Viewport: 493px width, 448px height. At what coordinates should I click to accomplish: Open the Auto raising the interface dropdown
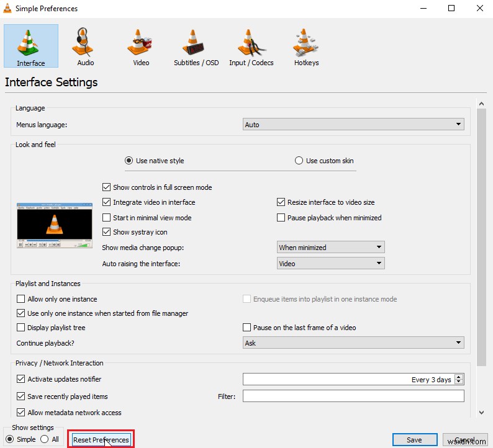coord(331,263)
